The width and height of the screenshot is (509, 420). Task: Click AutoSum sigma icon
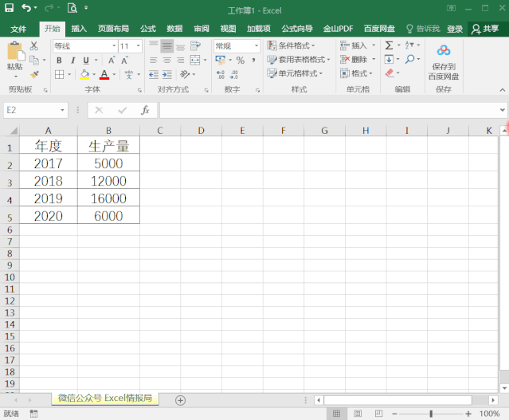point(389,45)
